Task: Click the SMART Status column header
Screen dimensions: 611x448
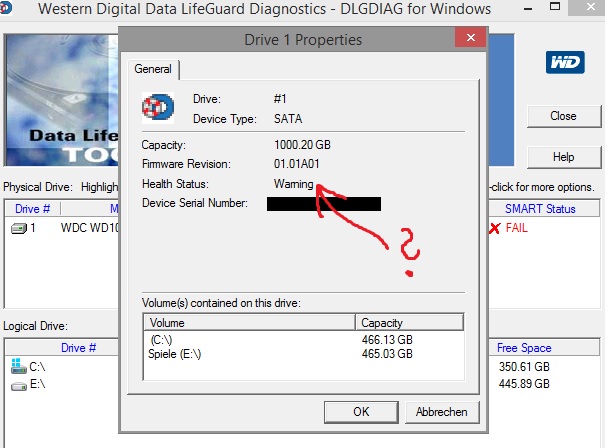Action: [x=544, y=209]
